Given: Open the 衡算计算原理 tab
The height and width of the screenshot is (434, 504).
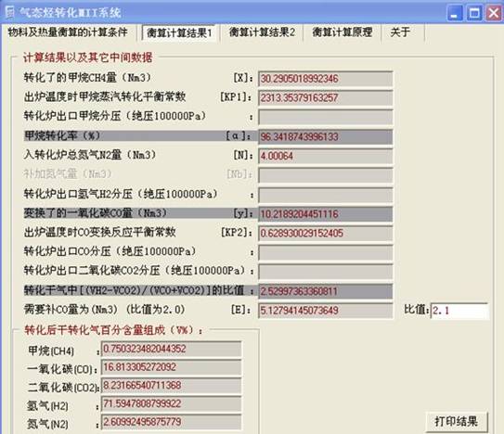Looking at the screenshot, I should click(x=342, y=32).
